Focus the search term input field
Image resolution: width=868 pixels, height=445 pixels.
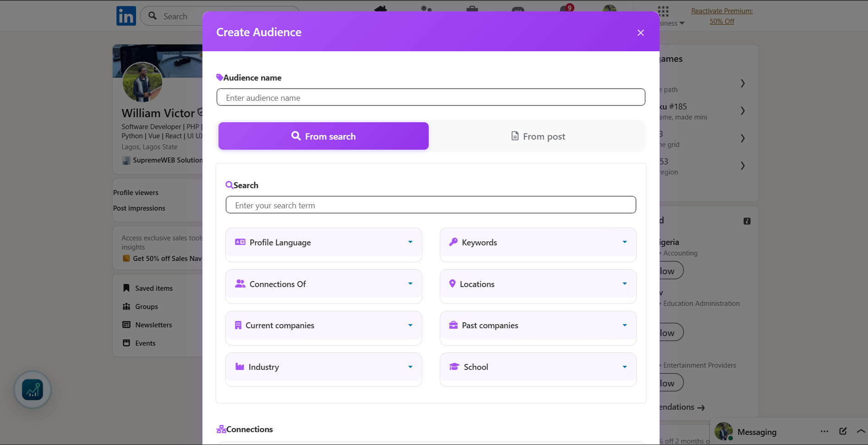click(431, 205)
